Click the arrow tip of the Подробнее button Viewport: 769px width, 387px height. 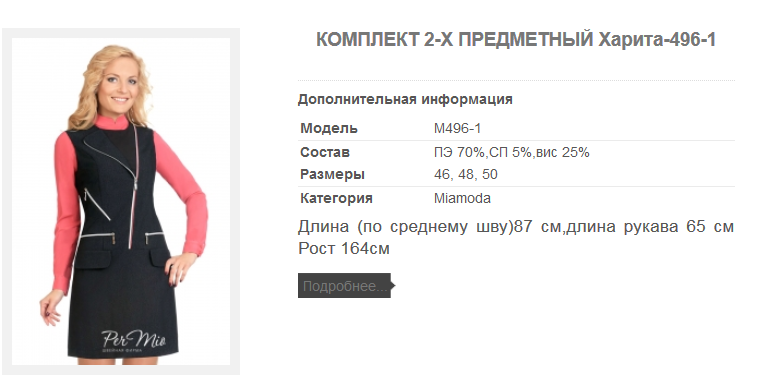[393, 285]
